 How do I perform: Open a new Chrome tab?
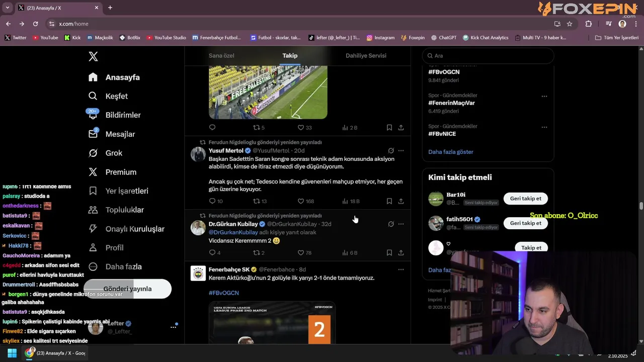[110, 8]
